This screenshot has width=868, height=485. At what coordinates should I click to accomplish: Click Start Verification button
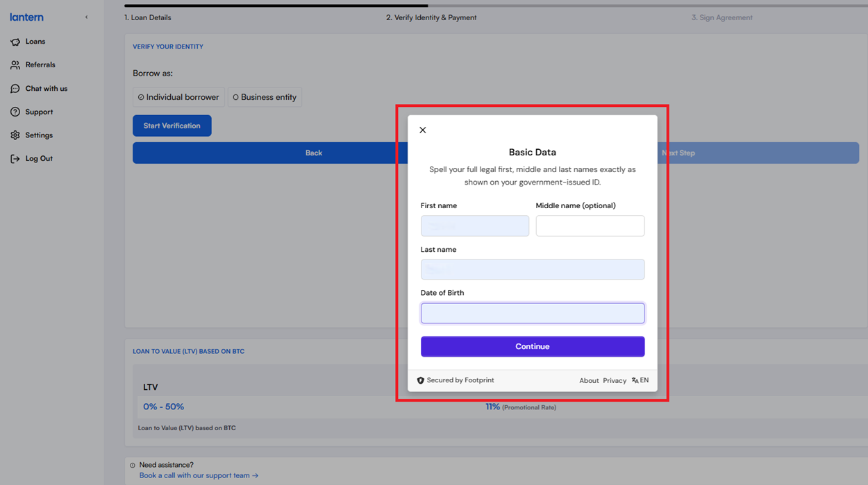(172, 126)
